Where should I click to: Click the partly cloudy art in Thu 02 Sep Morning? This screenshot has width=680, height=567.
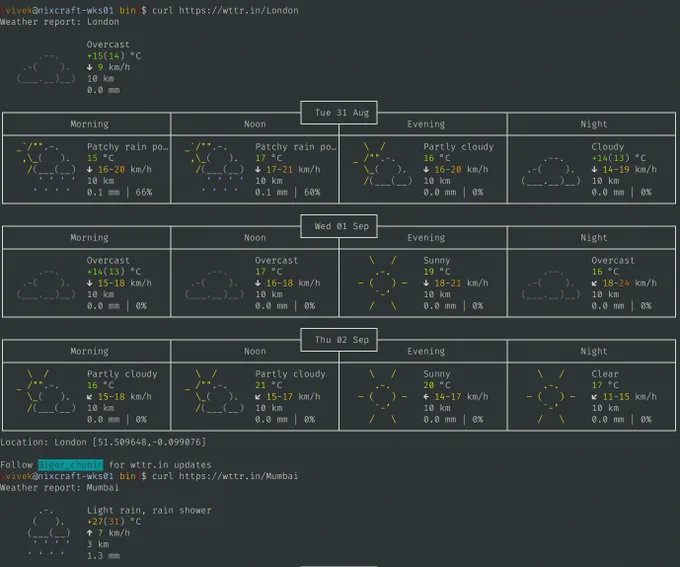pyautogui.click(x=46, y=391)
